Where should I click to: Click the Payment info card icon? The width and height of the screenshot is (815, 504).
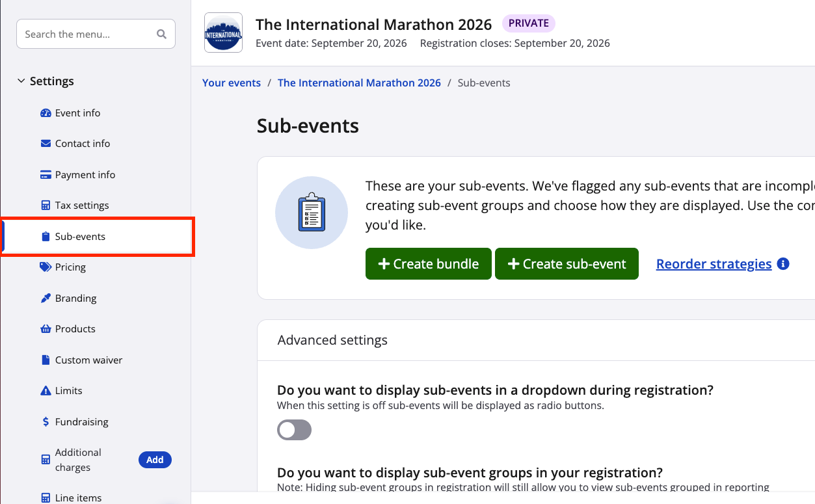click(x=46, y=175)
